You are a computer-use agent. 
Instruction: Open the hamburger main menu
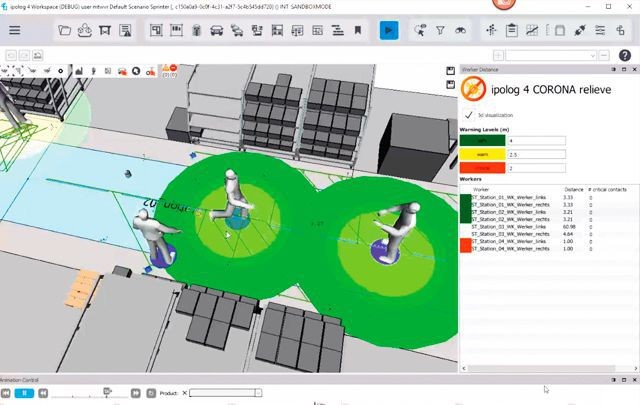click(x=15, y=30)
